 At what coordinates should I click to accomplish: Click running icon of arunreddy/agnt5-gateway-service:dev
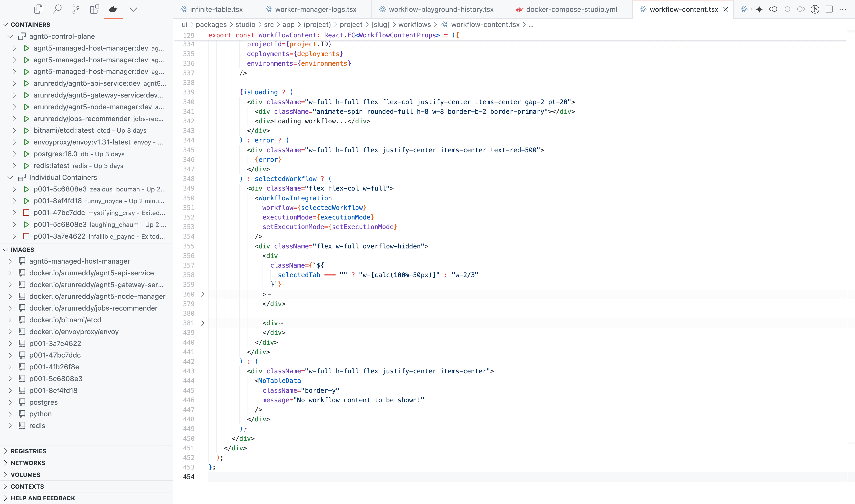click(26, 95)
